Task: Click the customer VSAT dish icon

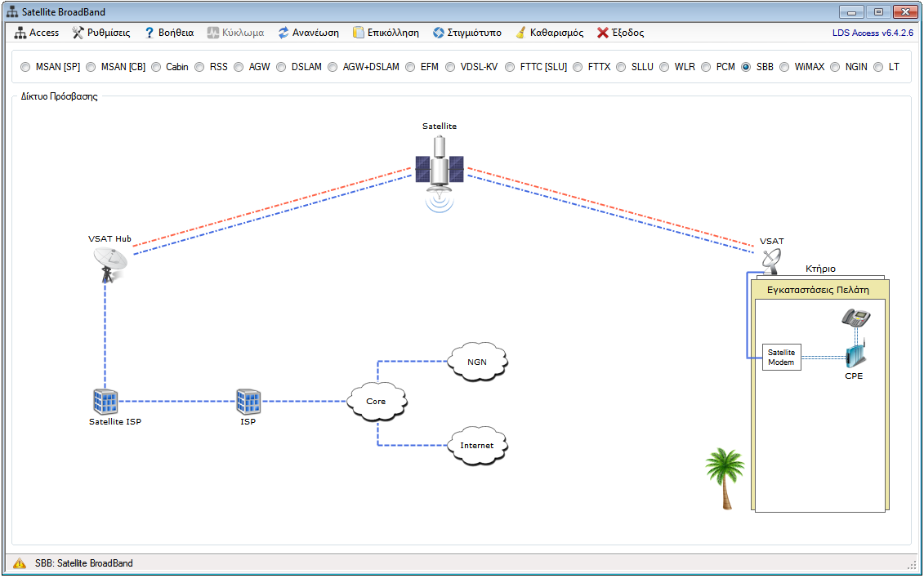Action: click(771, 260)
